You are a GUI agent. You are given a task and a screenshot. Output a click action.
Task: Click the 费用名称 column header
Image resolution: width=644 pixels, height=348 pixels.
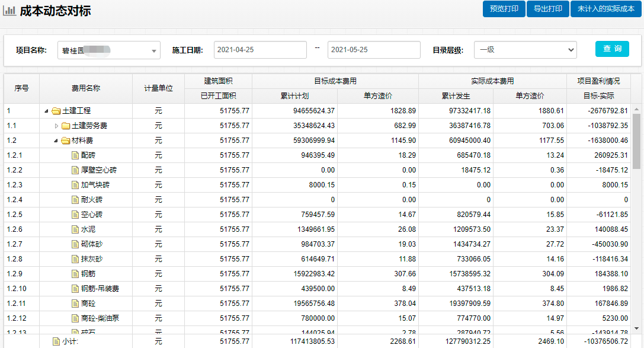coord(86,88)
